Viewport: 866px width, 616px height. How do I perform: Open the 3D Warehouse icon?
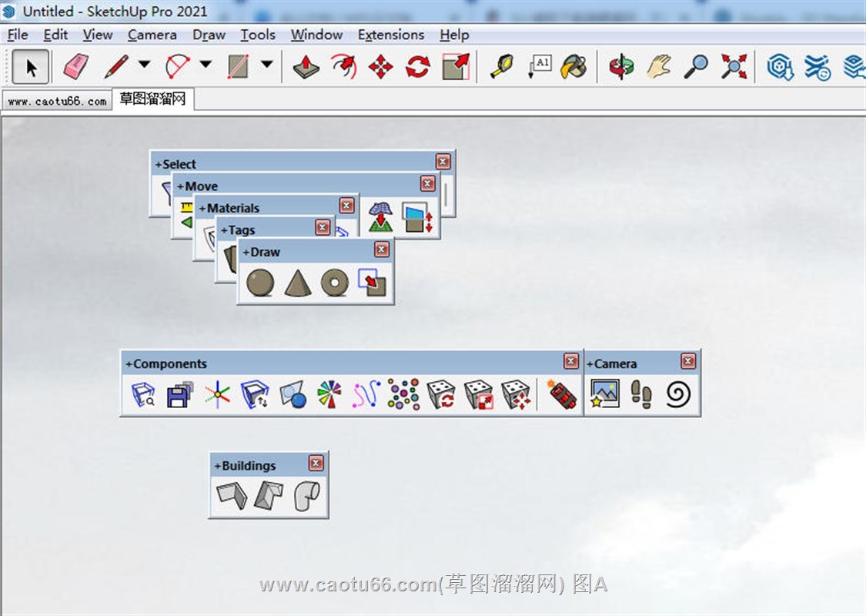pos(781,67)
